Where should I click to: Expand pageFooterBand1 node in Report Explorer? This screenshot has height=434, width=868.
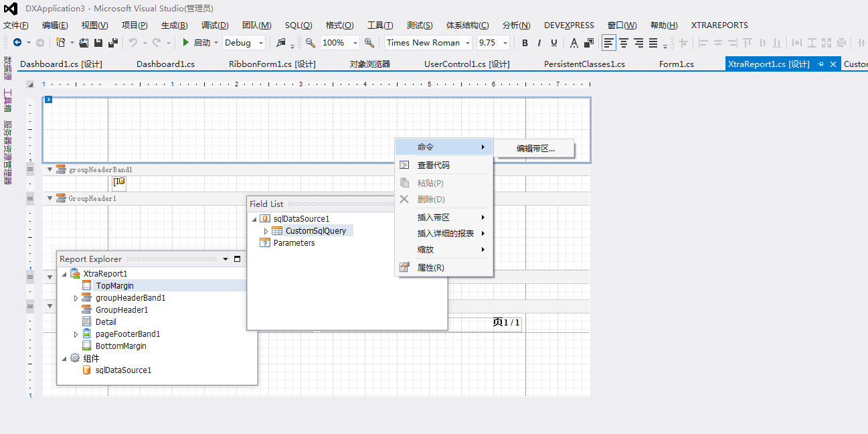click(76, 334)
